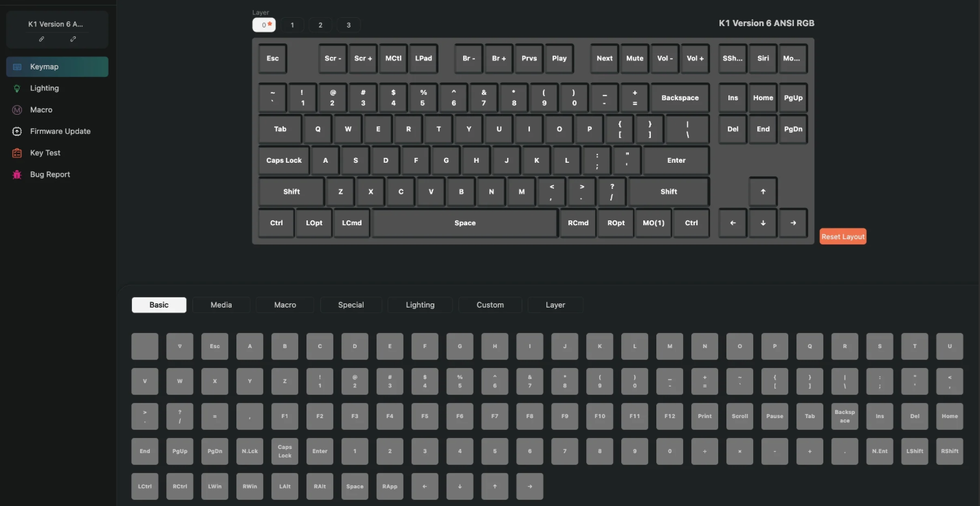Open the Special keycode tab
The width and height of the screenshot is (980, 506).
(350, 305)
